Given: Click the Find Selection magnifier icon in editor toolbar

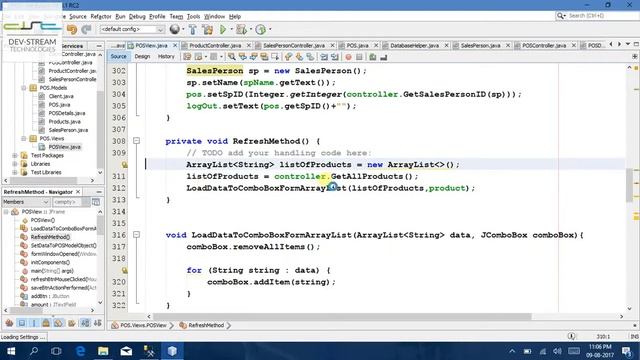Looking at the screenshot, I should (231, 57).
